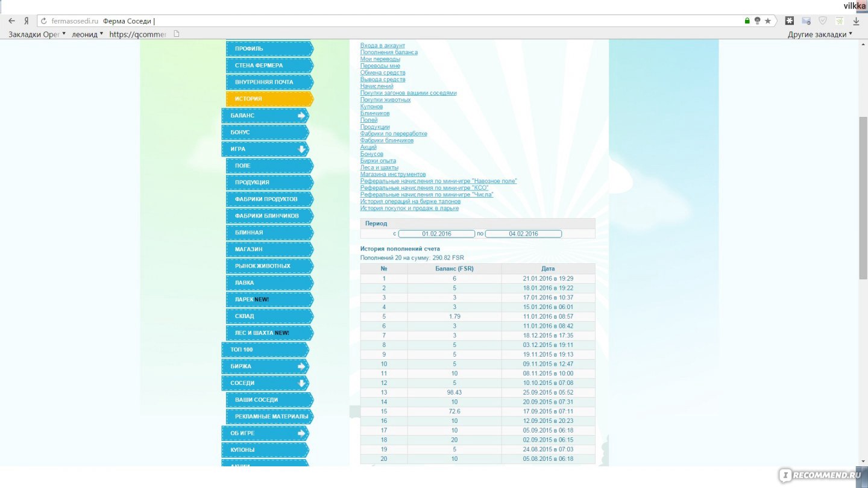Open the Входа в аккаунт history link
868x488 pixels.
(383, 45)
